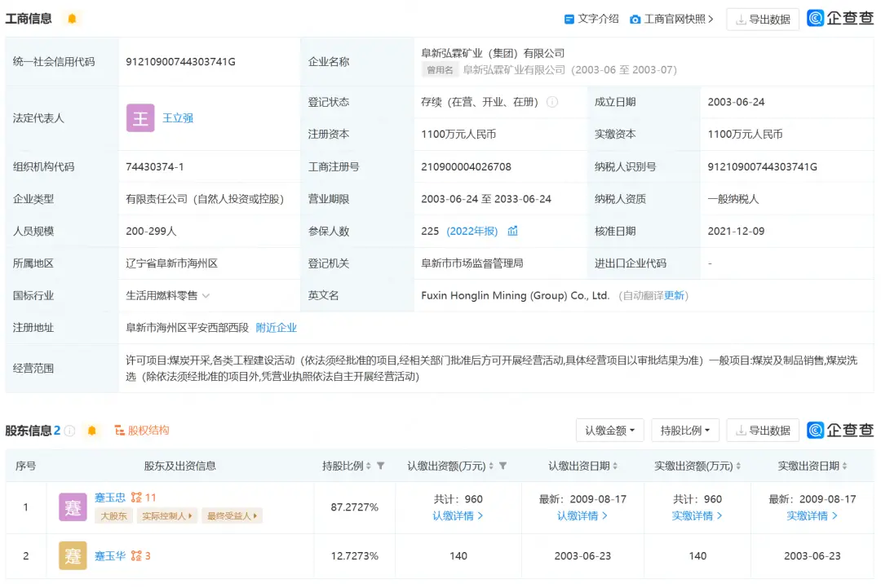The width and height of the screenshot is (881, 588).
Task: Open 工商官网快照 snapshot
Action: 671,19
